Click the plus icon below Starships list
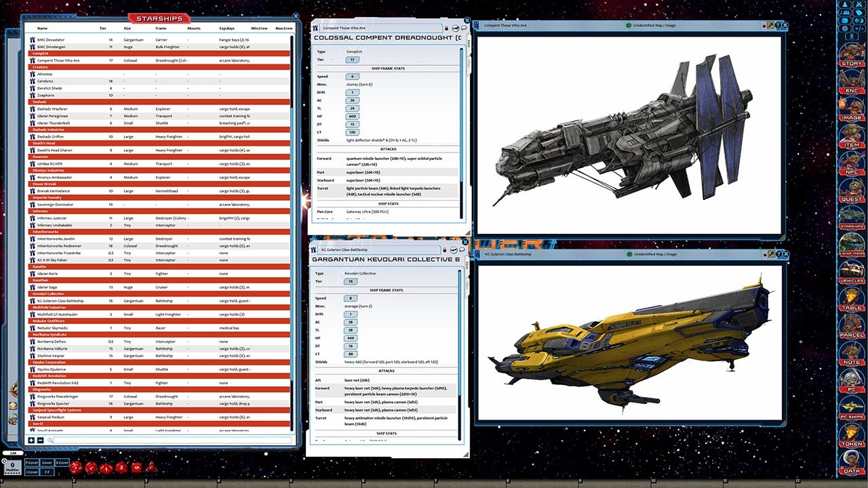This screenshot has width=868, height=488. click(32, 441)
